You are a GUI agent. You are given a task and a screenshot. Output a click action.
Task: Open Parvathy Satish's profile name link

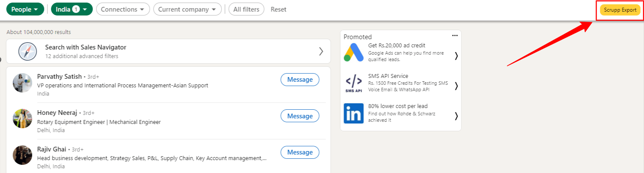pos(59,77)
